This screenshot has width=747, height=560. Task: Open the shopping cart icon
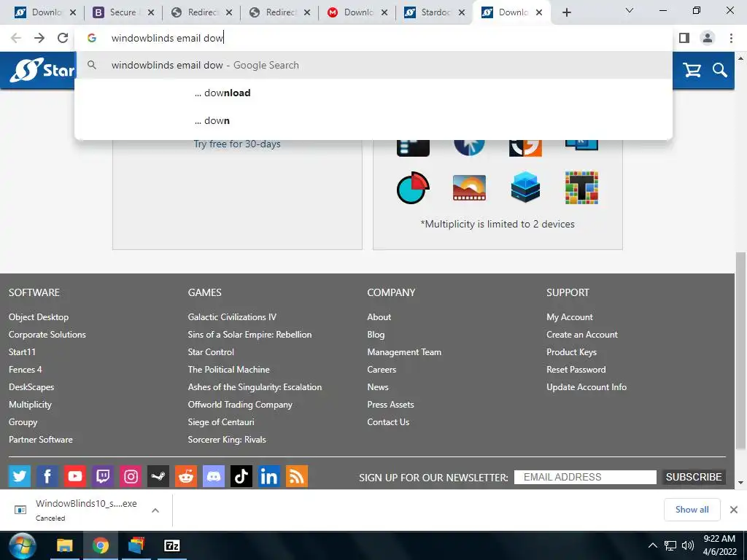pyautogui.click(x=692, y=70)
